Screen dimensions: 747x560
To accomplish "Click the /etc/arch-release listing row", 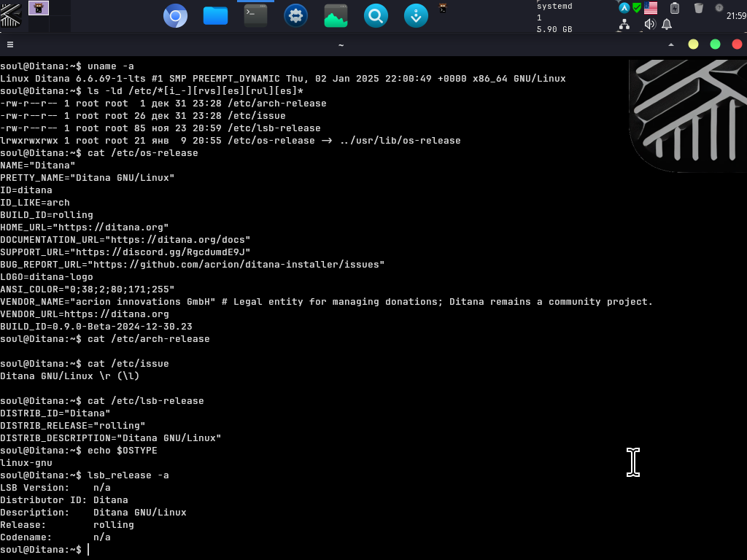I will point(163,104).
